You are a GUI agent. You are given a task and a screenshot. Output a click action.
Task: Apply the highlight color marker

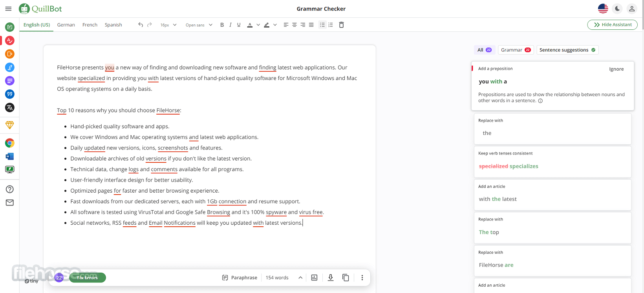[x=267, y=25]
